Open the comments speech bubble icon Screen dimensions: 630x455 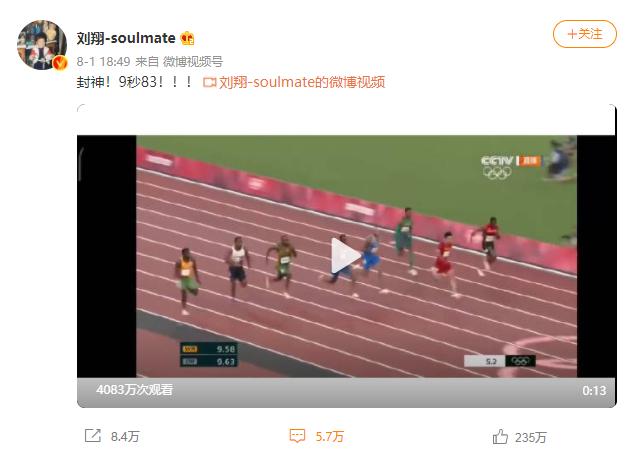297,436
